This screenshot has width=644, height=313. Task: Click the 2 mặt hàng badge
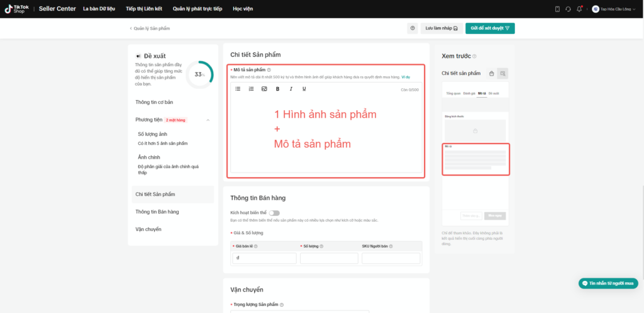tap(176, 120)
